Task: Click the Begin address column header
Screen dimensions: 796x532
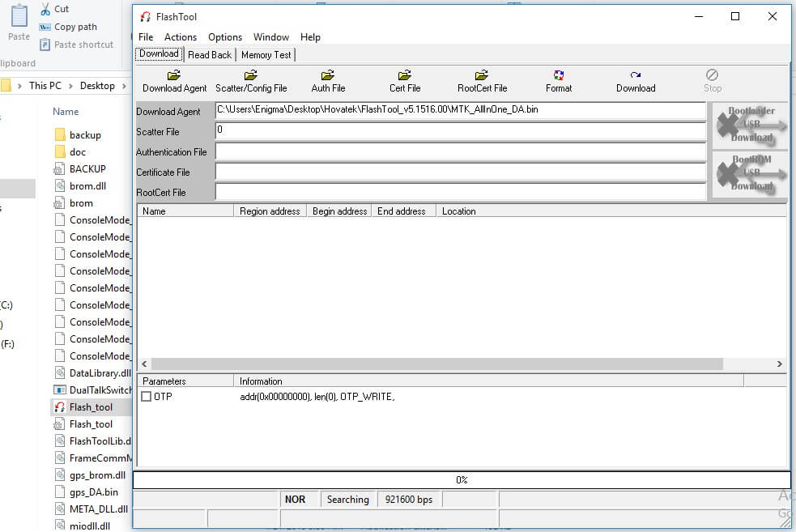Action: click(x=339, y=211)
